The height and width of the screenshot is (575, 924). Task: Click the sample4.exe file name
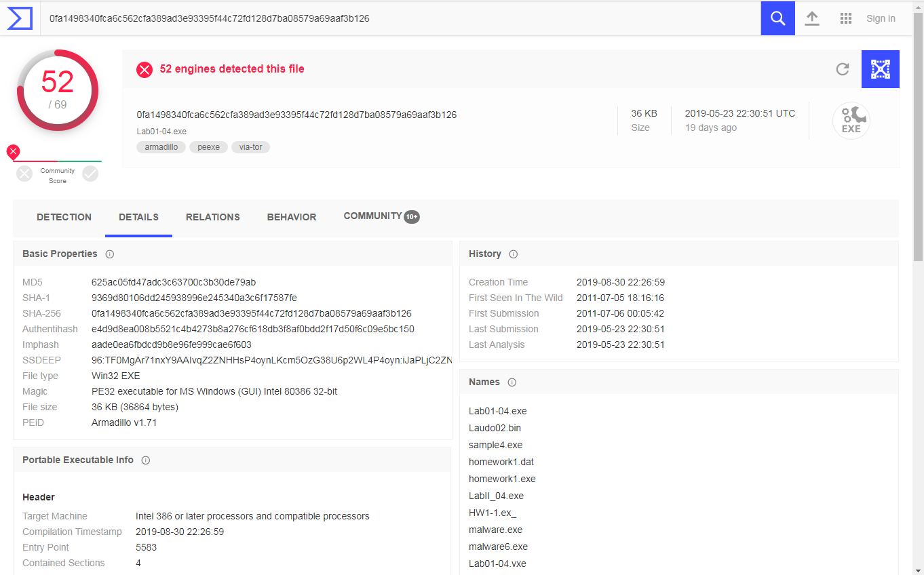pyautogui.click(x=495, y=445)
